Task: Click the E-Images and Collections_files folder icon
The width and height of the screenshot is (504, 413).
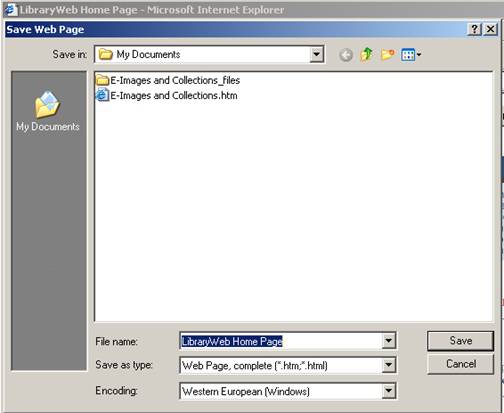Action: (102, 80)
